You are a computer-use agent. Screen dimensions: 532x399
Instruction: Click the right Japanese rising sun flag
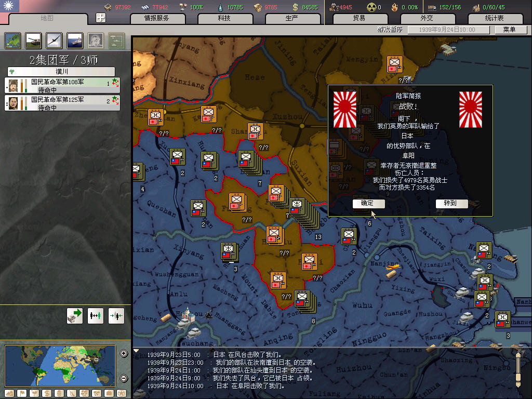[471, 110]
